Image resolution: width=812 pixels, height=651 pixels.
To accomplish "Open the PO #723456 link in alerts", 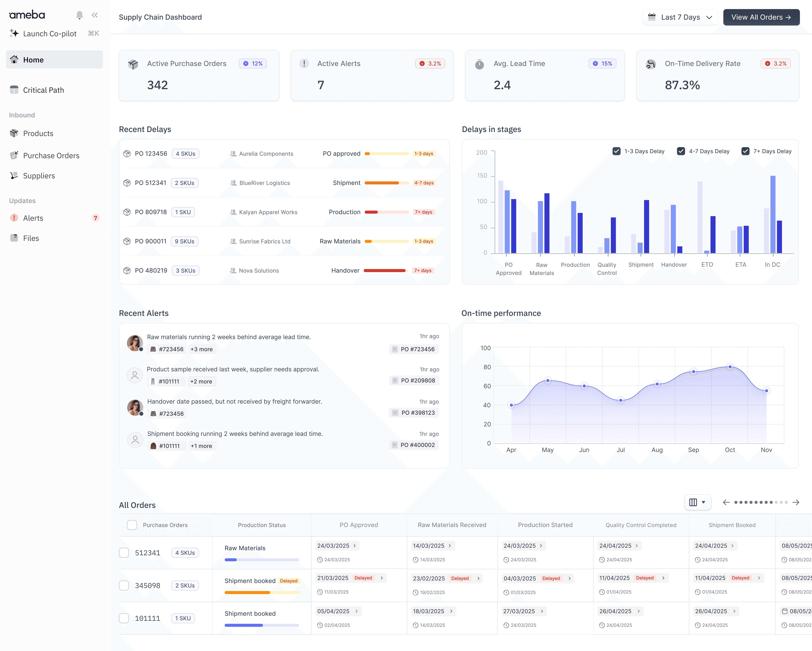I will point(414,349).
